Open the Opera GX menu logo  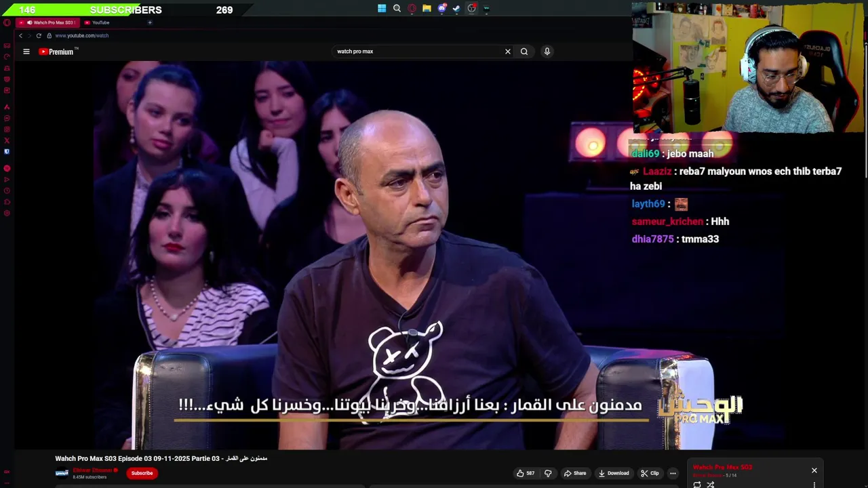7,22
